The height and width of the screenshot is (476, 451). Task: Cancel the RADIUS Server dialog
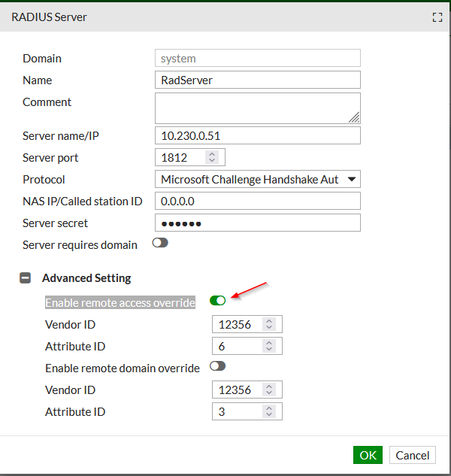412,455
